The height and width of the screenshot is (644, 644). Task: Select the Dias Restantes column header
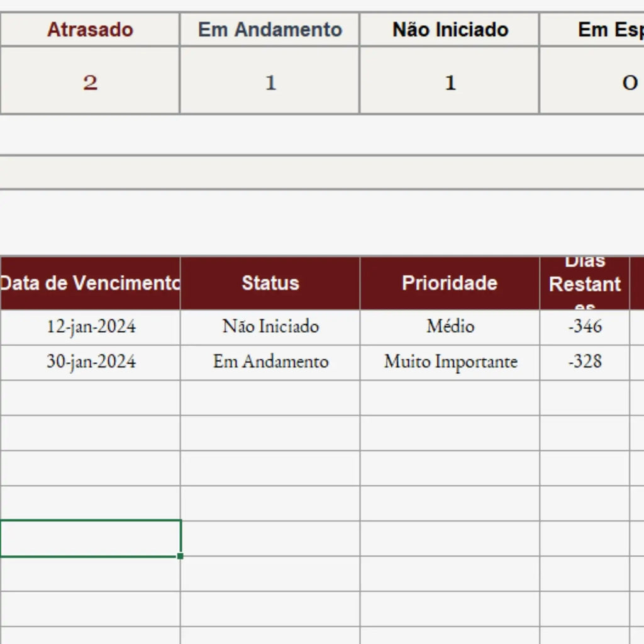(585, 283)
